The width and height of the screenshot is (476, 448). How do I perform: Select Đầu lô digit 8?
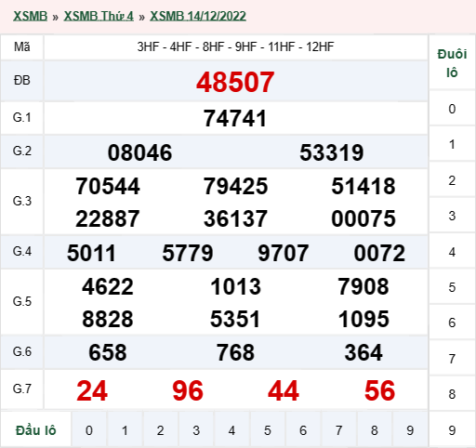point(374,430)
